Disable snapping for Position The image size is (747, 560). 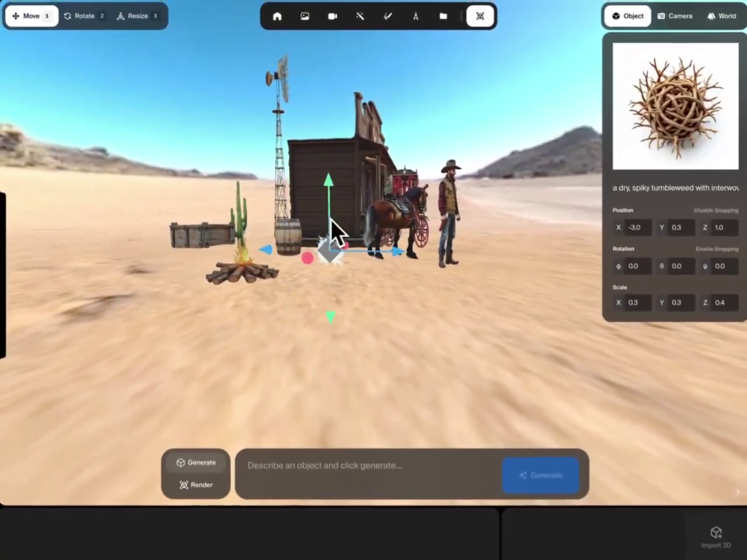716,210
